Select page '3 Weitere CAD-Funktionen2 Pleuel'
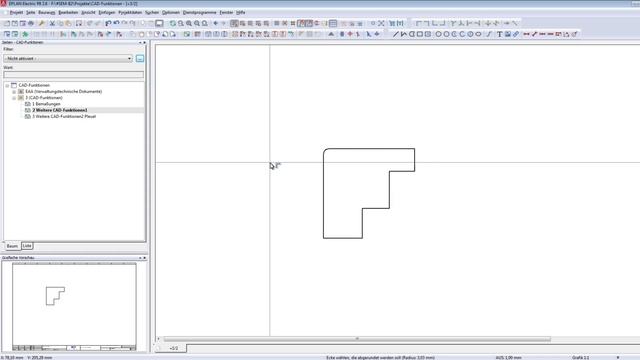 click(x=64, y=116)
